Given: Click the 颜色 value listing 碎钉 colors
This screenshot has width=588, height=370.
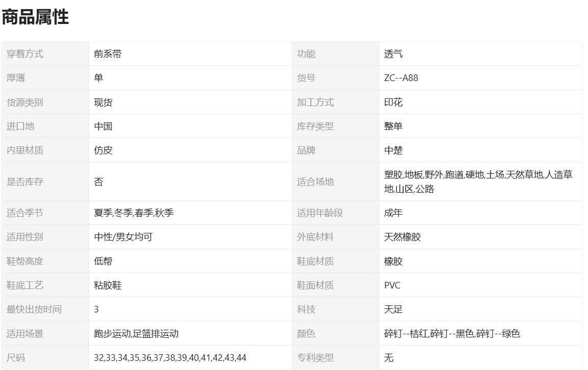Looking at the screenshot, I should coord(452,334).
